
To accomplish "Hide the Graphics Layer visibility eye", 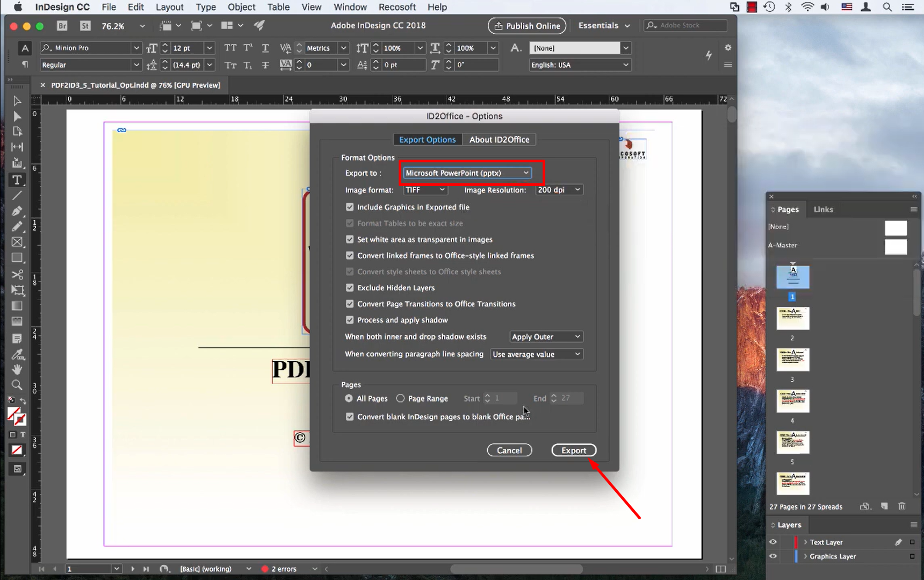I will click(773, 556).
